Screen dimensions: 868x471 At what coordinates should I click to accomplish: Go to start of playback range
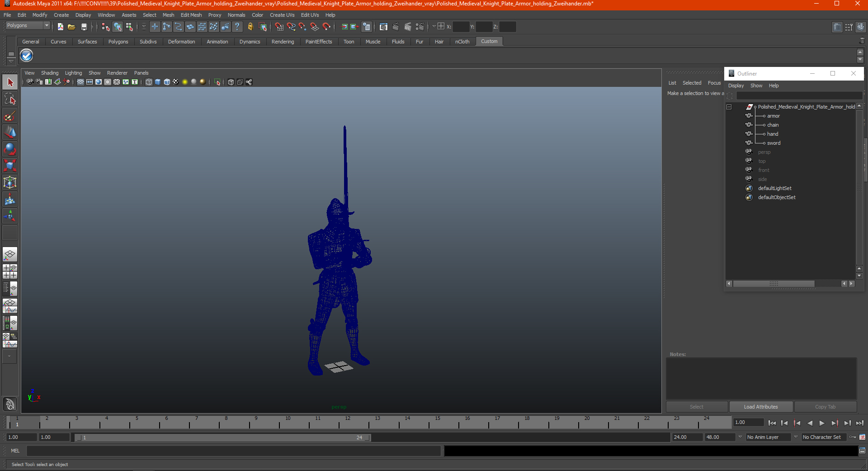[x=772, y=423]
